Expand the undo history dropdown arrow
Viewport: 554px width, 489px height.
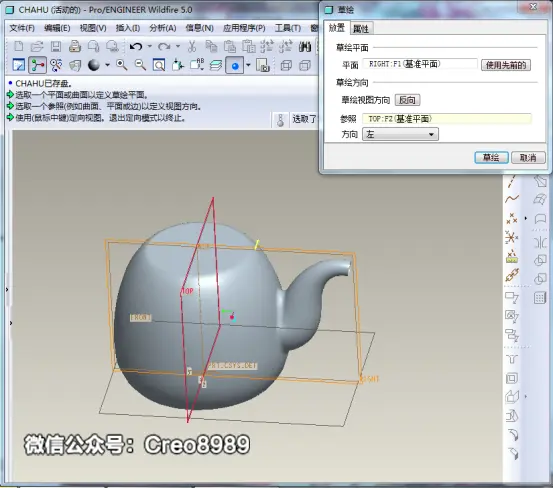[150, 46]
